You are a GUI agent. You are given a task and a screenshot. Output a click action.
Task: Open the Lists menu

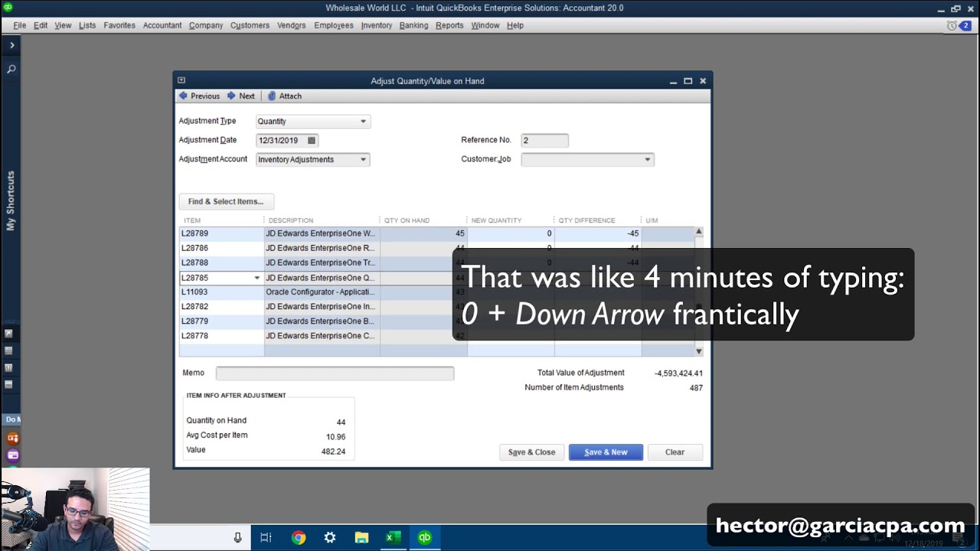click(x=87, y=25)
